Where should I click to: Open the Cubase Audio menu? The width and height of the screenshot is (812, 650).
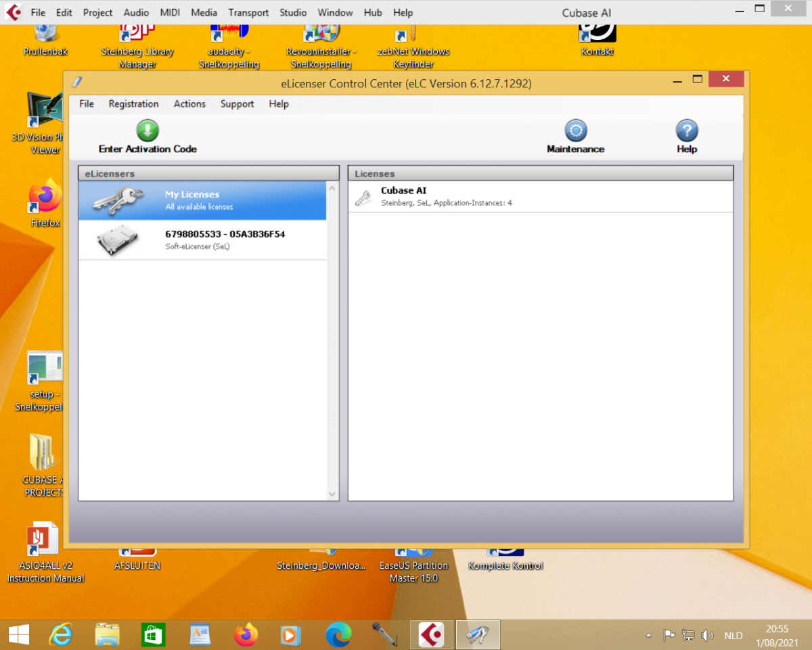point(136,12)
